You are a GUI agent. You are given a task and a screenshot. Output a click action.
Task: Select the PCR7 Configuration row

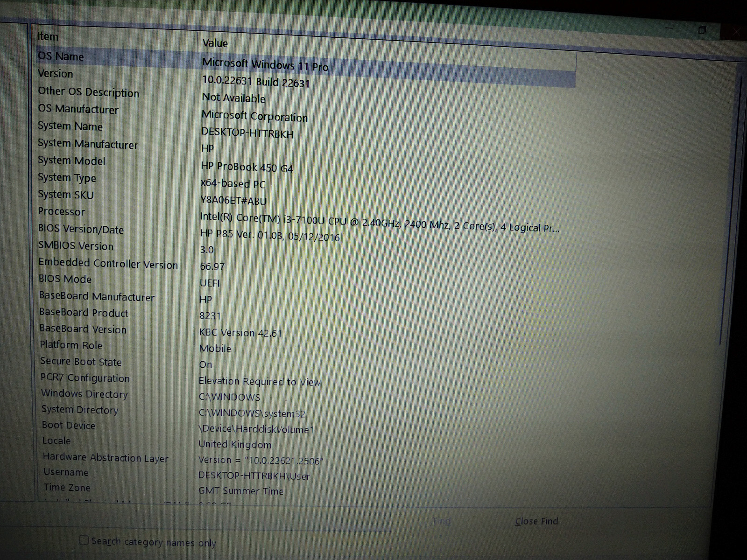tap(85, 378)
